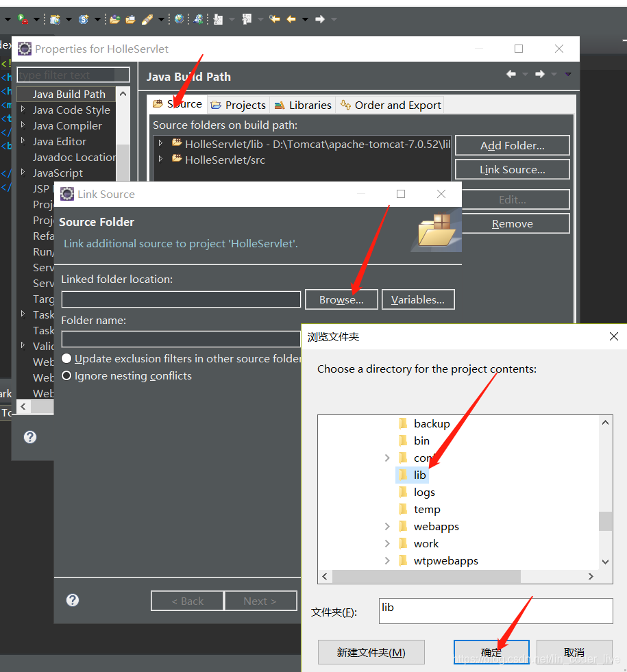Screen dimensions: 627x672
Task: Open the Back history dropdown in main toolbar
Action: pyautogui.click(x=305, y=19)
